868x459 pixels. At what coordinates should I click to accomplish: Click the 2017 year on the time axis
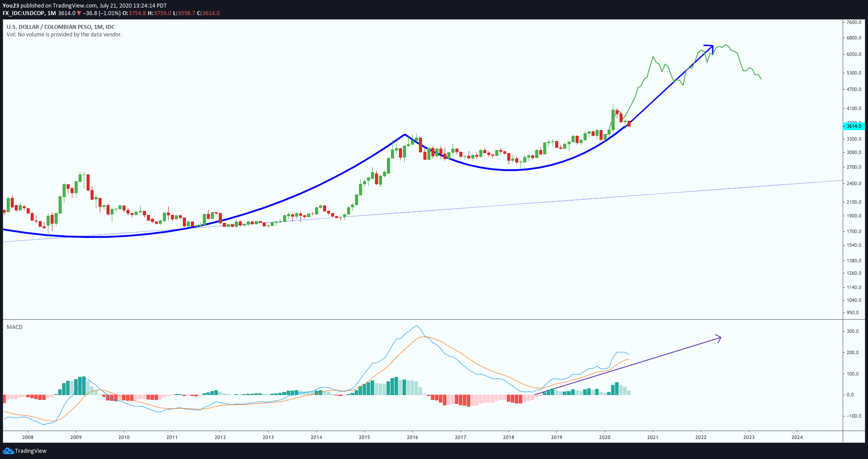(461, 437)
